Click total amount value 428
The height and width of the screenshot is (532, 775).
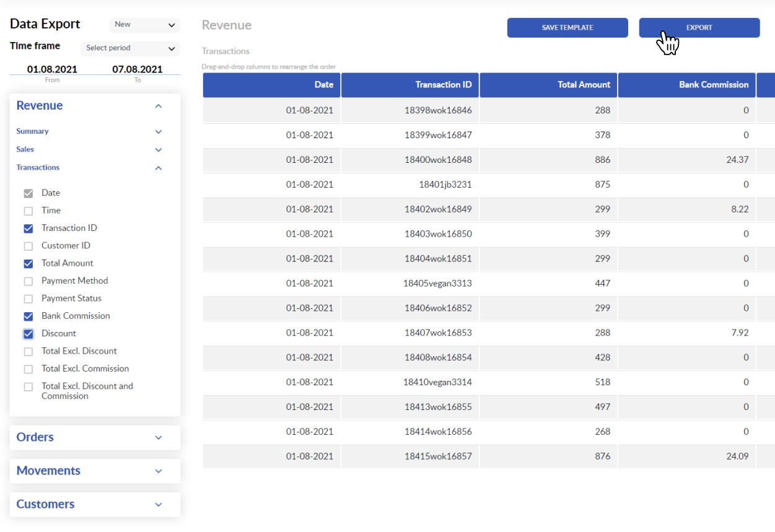pyautogui.click(x=602, y=357)
